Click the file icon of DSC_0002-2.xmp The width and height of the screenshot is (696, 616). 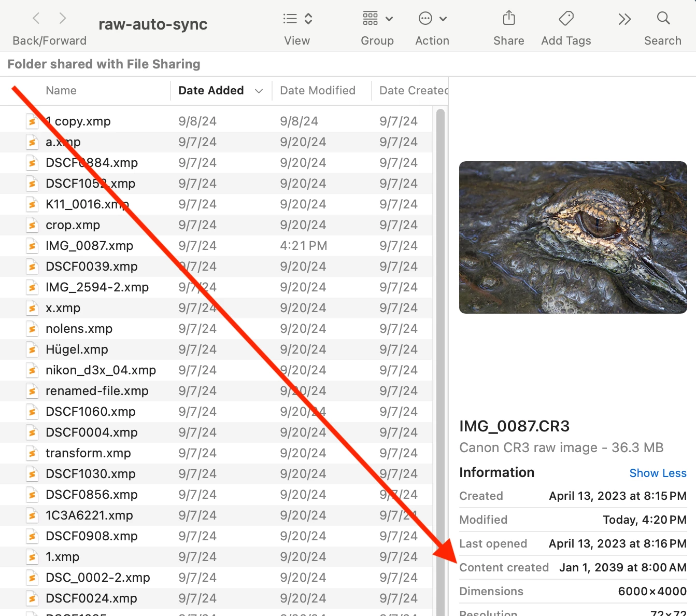(32, 578)
